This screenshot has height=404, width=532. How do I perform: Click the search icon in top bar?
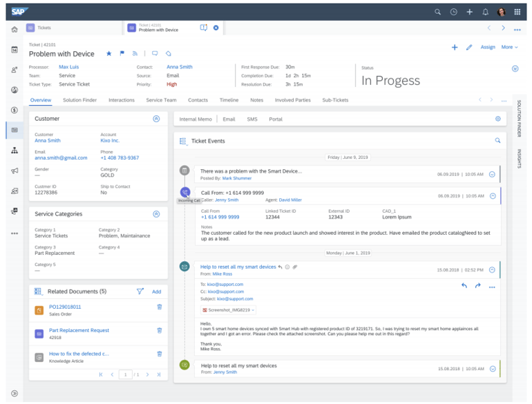pyautogui.click(x=437, y=12)
